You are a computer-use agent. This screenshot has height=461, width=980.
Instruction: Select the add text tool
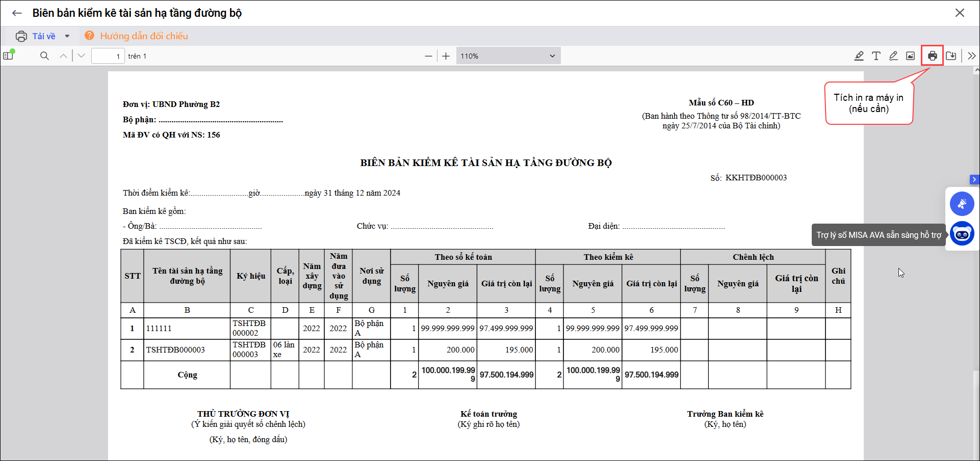coord(876,56)
